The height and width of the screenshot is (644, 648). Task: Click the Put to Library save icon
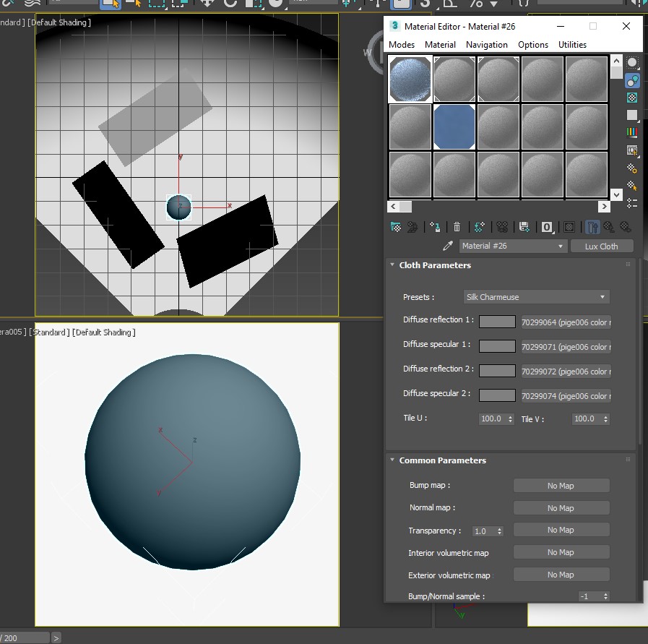tap(524, 227)
